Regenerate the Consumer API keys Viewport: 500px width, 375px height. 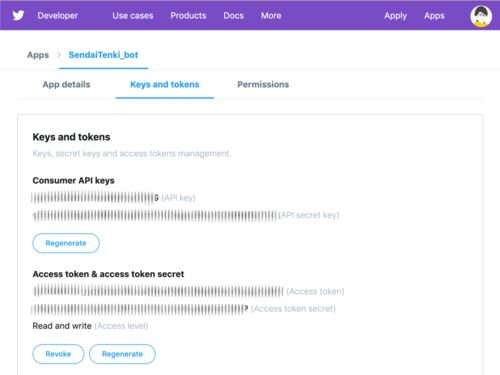66,243
